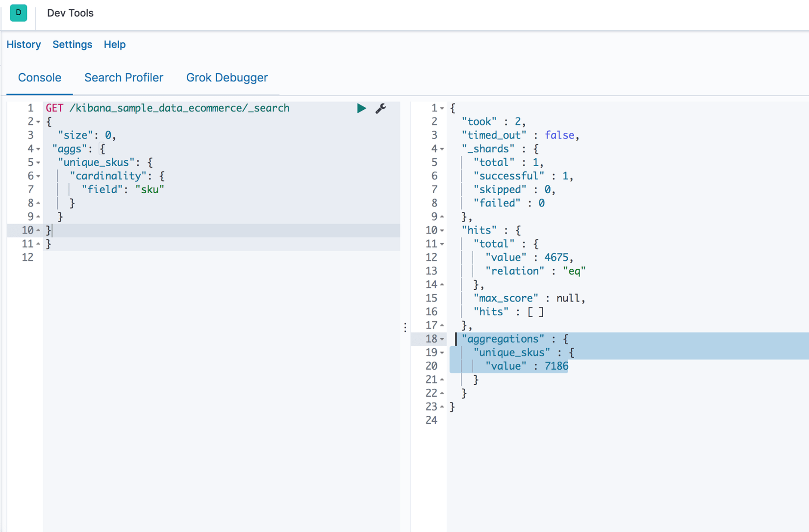Fold the response "unique_skus" block on line 19
Screen dimensions: 809x532
(442, 353)
